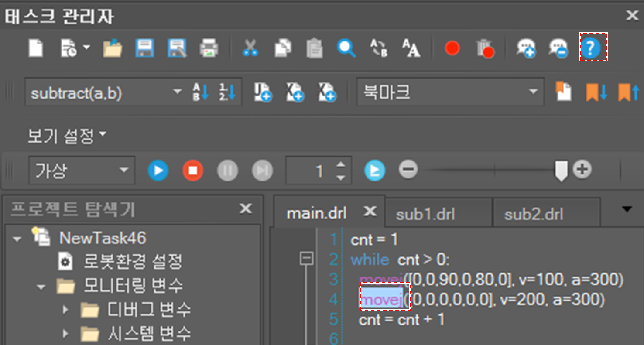This screenshot has width=644, height=345.
Task: Click the blue Help question mark icon
Action: (593, 47)
